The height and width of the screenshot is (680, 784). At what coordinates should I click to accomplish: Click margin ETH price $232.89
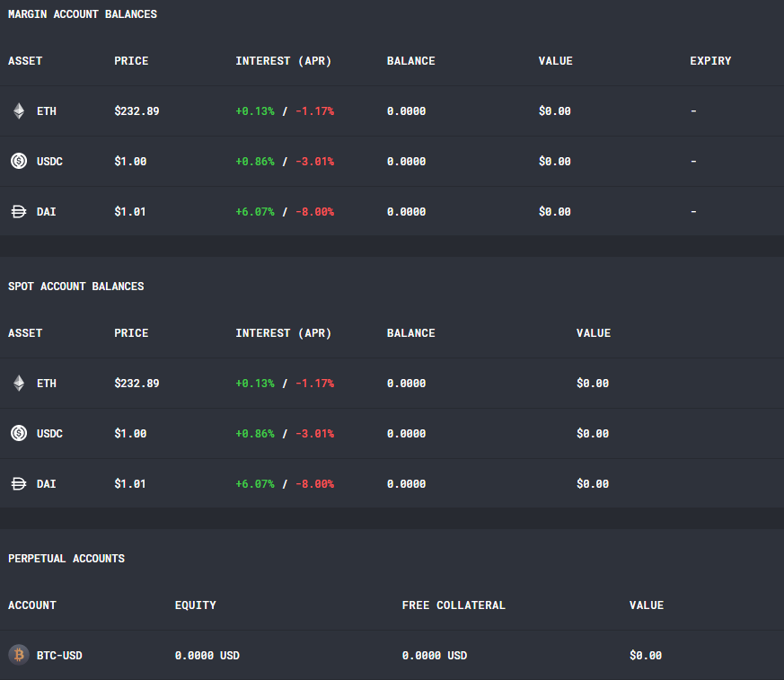[x=137, y=111]
